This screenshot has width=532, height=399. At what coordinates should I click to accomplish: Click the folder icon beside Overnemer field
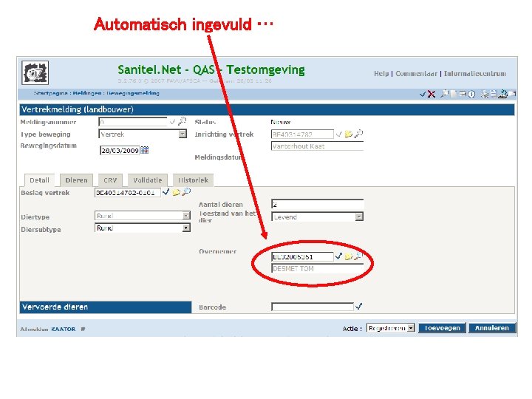pyautogui.click(x=348, y=256)
